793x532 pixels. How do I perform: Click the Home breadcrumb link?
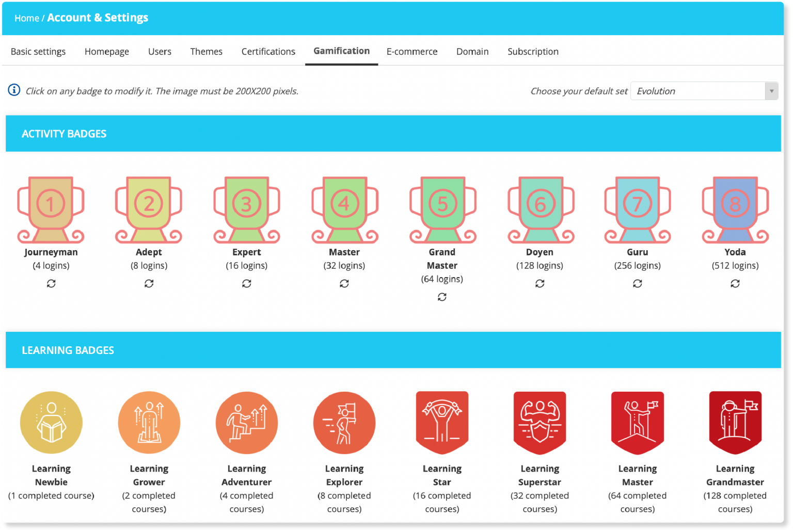(27, 18)
